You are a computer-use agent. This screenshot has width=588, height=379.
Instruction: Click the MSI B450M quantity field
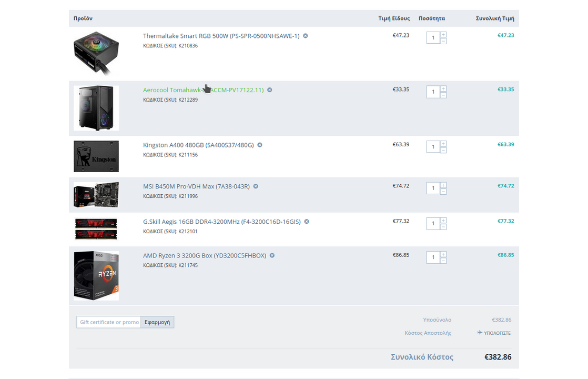(433, 188)
